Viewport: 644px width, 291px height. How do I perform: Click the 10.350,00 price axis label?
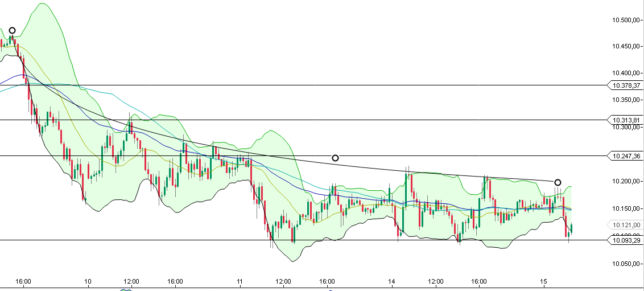coord(626,100)
